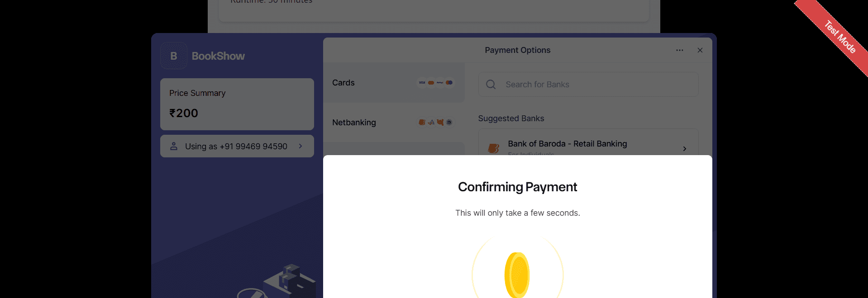
Task: Click the user profile icon beside the phone number
Action: click(174, 146)
